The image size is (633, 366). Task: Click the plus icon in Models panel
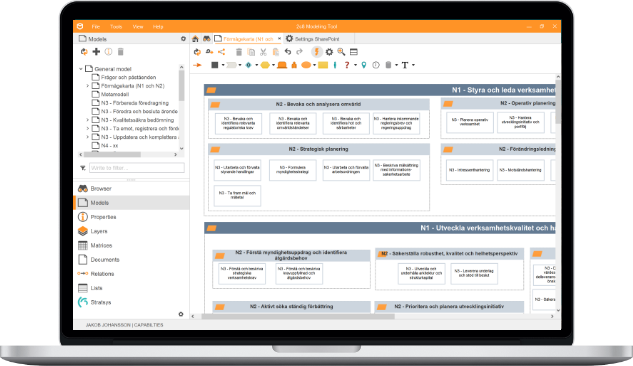[x=96, y=52]
